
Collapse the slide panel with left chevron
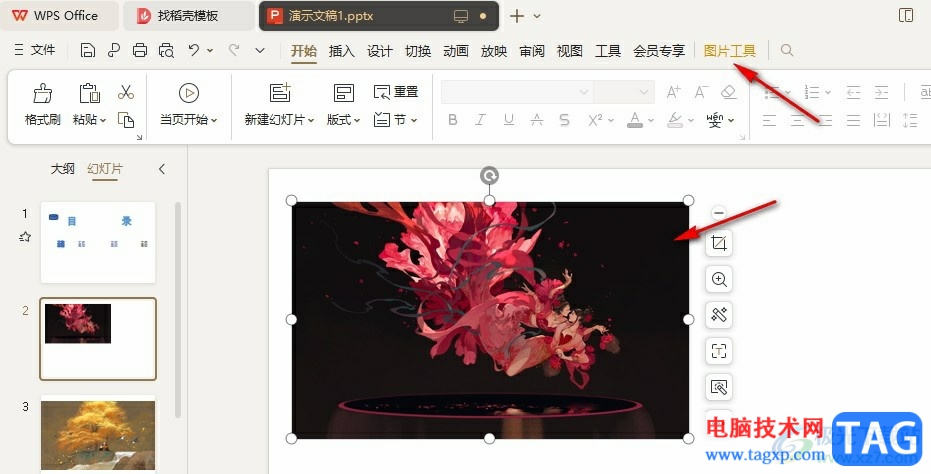pyautogui.click(x=162, y=169)
